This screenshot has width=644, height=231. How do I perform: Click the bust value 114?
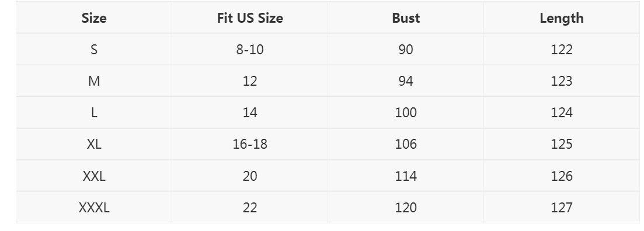[406, 176]
